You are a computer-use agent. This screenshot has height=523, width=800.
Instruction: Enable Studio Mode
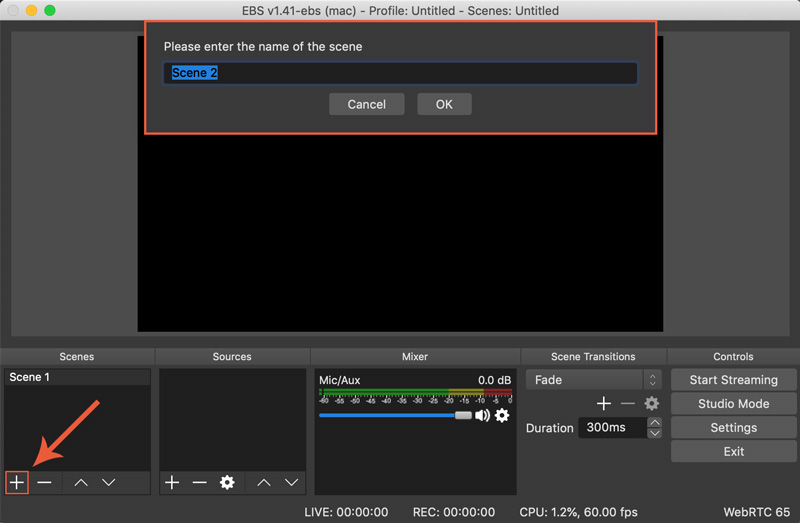tap(733, 404)
